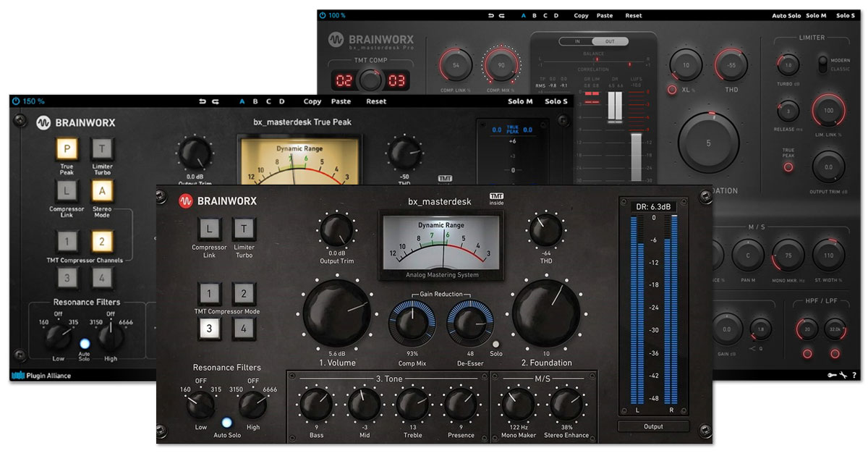Flip Modern/Classic limiter switch in Pro window
Screen dimensions: 868x456
coord(823,66)
